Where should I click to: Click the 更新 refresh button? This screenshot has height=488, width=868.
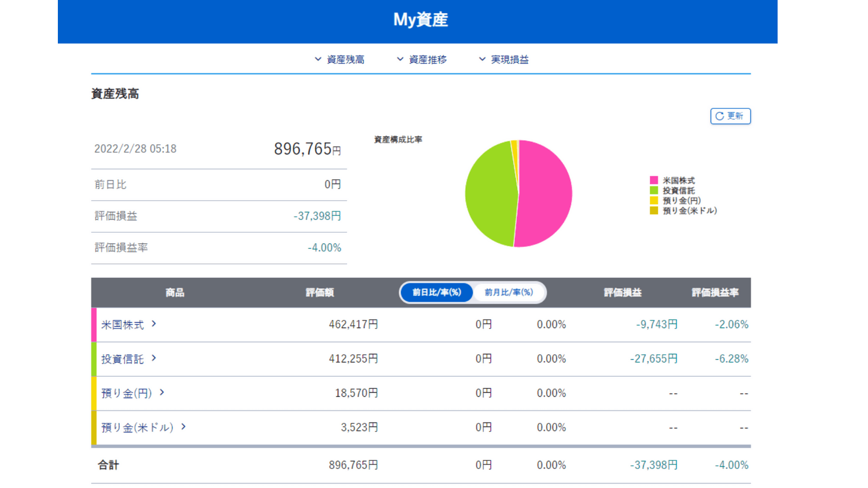pos(730,116)
